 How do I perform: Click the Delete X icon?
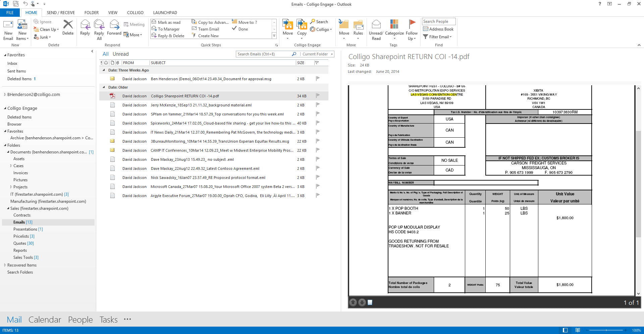pyautogui.click(x=68, y=24)
